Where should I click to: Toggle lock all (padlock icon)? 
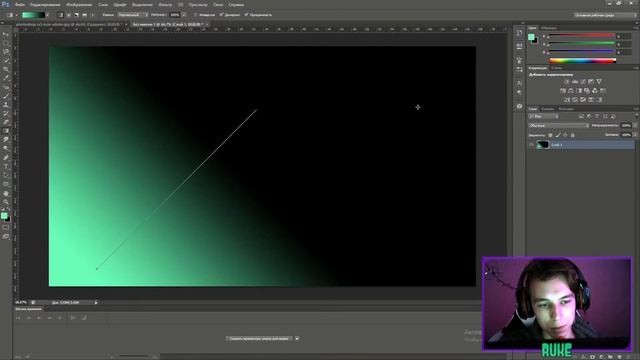pos(573,135)
